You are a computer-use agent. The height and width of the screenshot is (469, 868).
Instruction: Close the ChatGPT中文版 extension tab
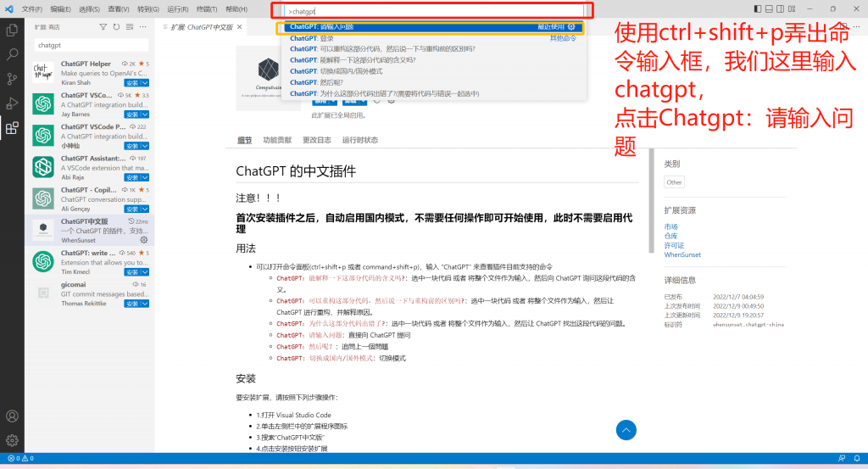pos(239,26)
